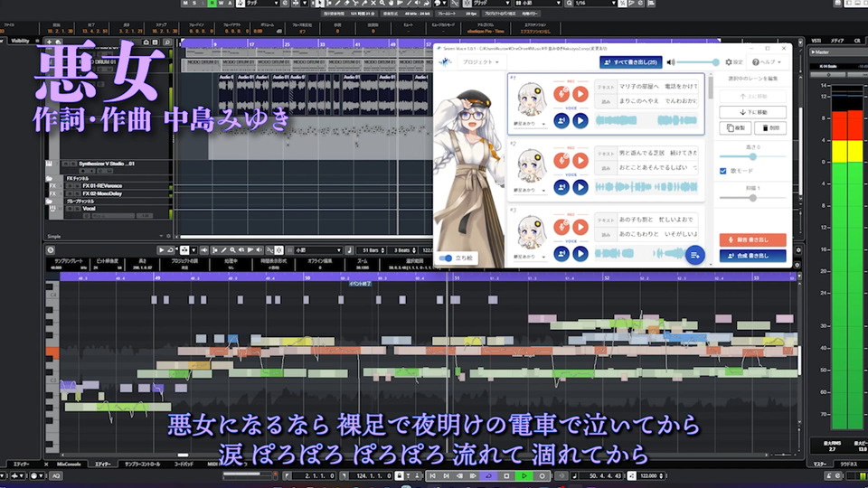Viewport: 868px width, 488px height.
Task: Play the recorded audio of lane #2
Action: coord(580,160)
